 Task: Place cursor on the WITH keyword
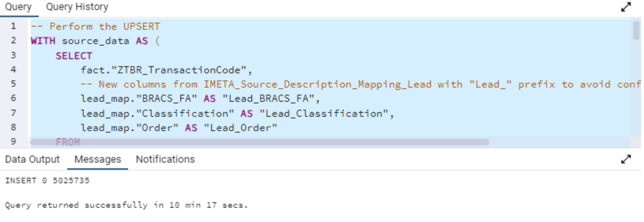[x=43, y=41]
